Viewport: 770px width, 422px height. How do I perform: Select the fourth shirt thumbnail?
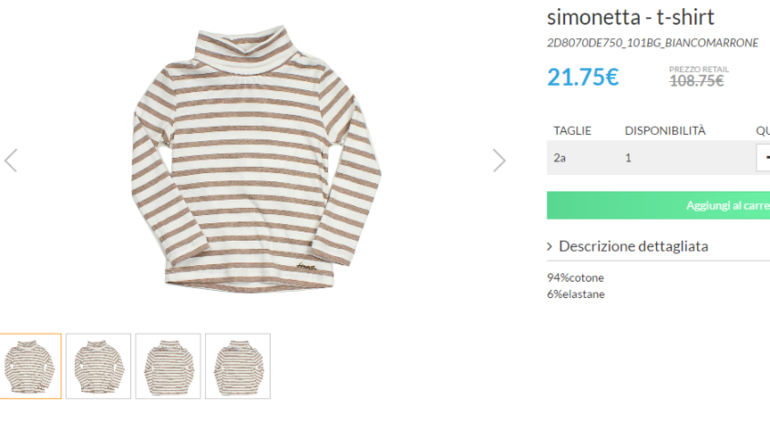pyautogui.click(x=238, y=366)
